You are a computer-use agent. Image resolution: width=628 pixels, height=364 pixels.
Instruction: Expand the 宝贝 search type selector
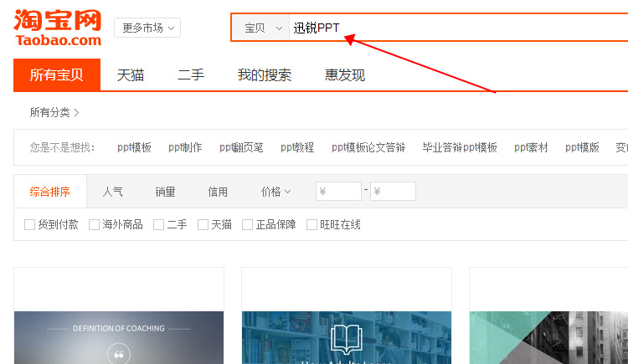click(x=260, y=28)
